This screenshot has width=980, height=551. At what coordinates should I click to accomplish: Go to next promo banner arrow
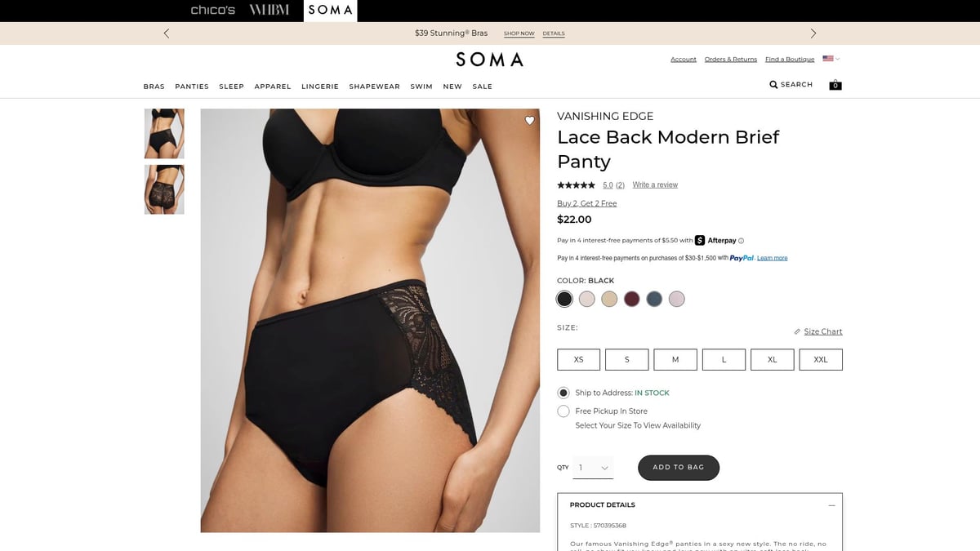pyautogui.click(x=813, y=33)
